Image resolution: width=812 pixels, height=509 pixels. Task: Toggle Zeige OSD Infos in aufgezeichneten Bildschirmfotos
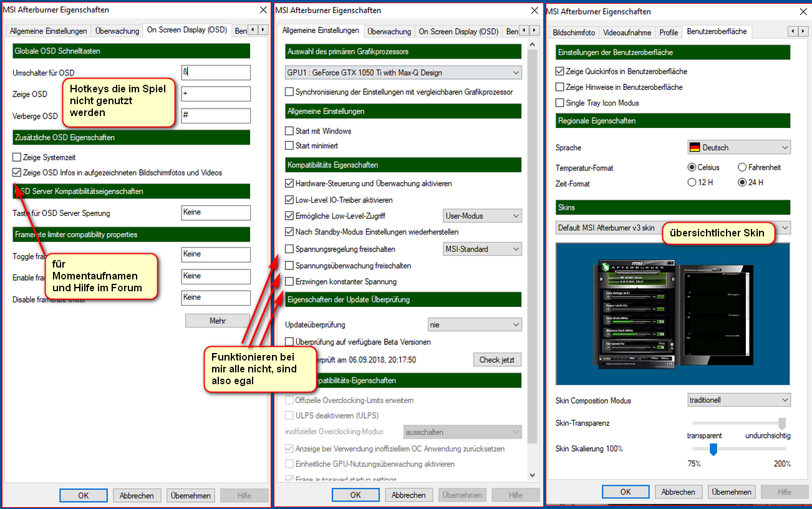click(17, 173)
